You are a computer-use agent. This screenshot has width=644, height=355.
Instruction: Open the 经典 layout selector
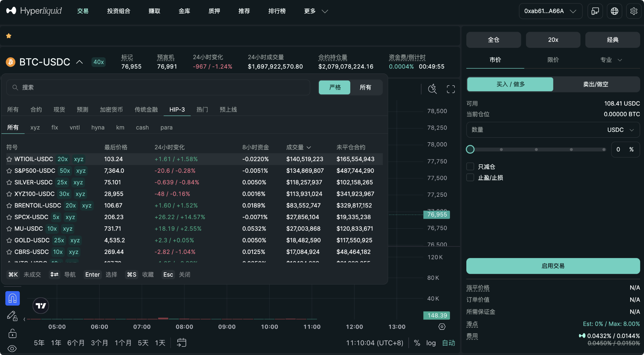(x=613, y=40)
